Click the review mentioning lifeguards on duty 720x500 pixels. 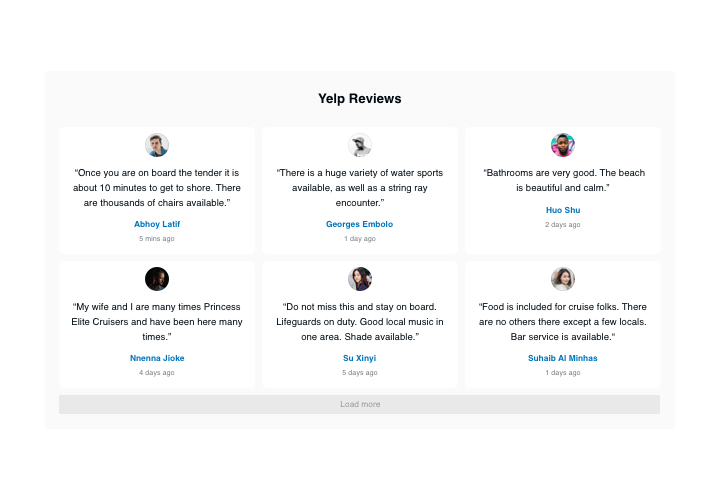point(360,322)
